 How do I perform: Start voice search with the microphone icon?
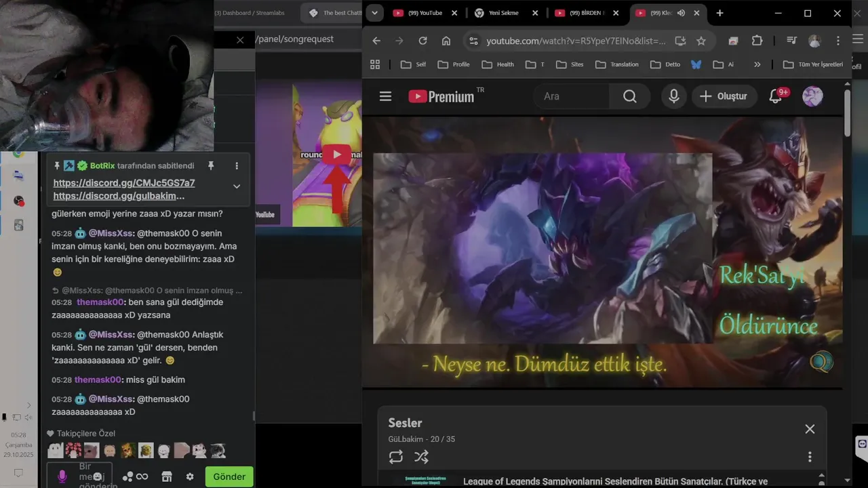673,96
